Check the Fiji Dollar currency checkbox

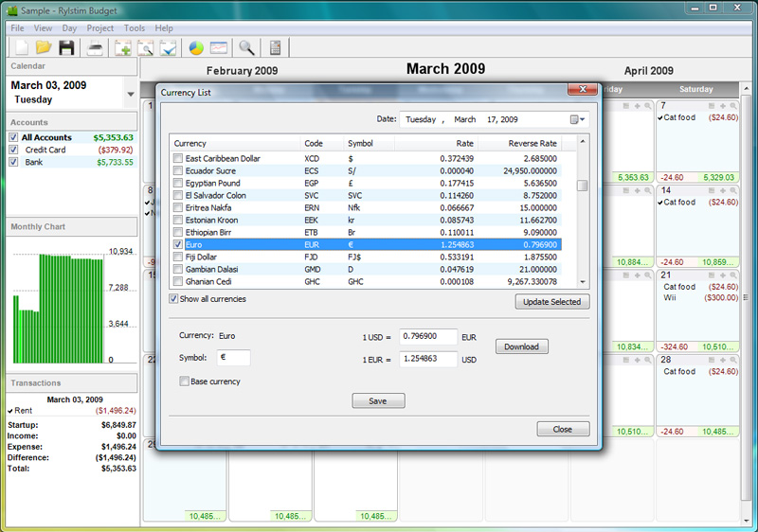[x=178, y=257]
